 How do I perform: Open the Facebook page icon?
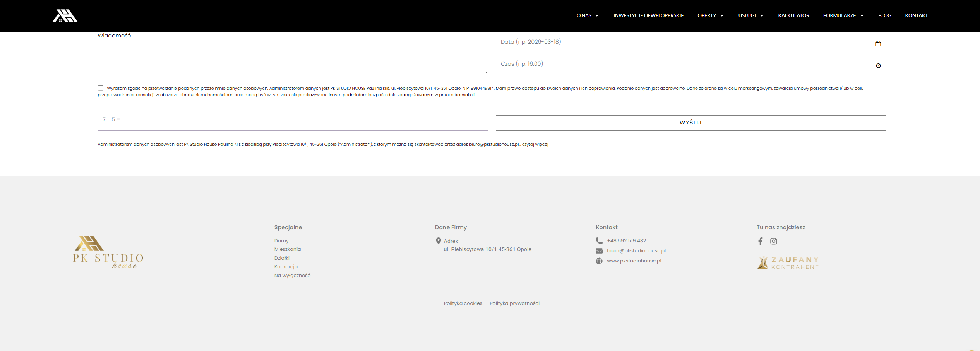click(760, 241)
